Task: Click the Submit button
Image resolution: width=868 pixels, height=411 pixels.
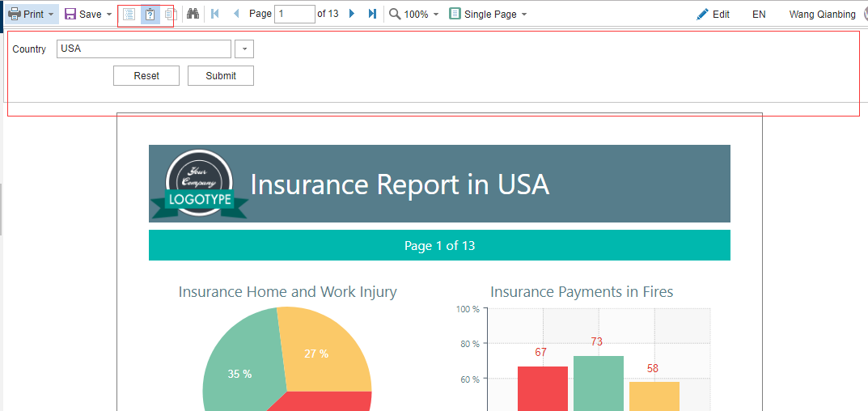Action: coord(221,76)
